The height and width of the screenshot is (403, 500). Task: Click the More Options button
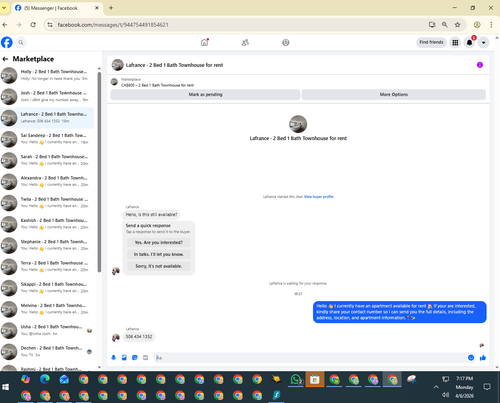[x=394, y=94]
